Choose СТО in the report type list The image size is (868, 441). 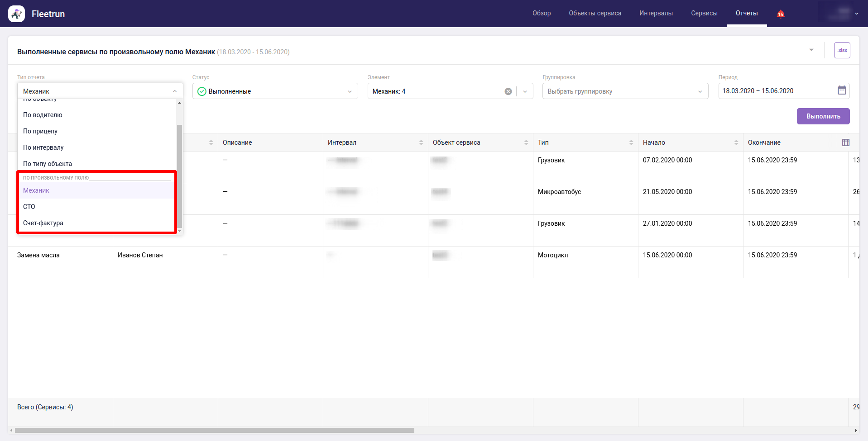(x=29, y=207)
